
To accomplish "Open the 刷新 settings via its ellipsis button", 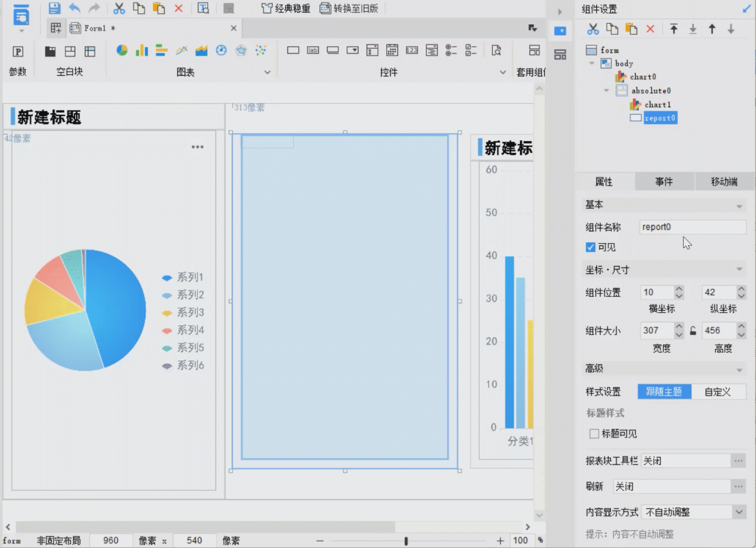I will [x=738, y=486].
